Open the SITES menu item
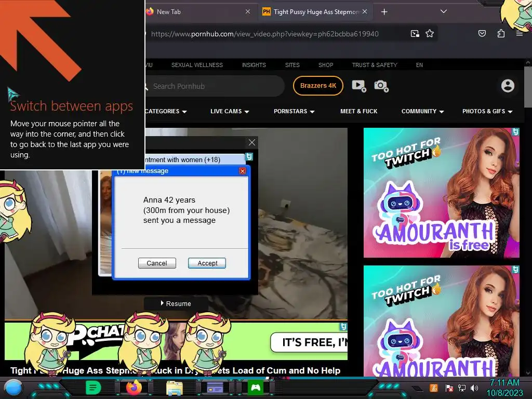 pos(292,65)
